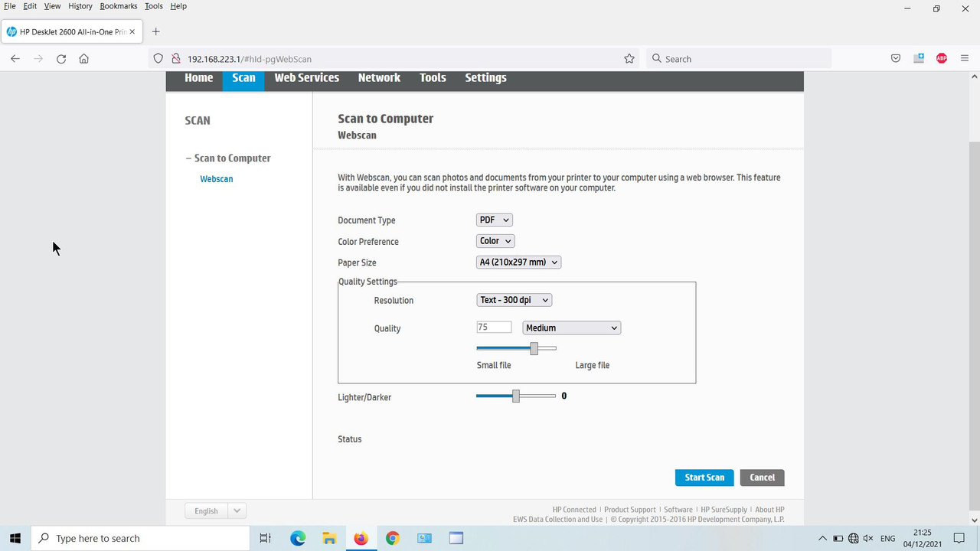Click the Quality value field showing 75

pyautogui.click(x=494, y=328)
